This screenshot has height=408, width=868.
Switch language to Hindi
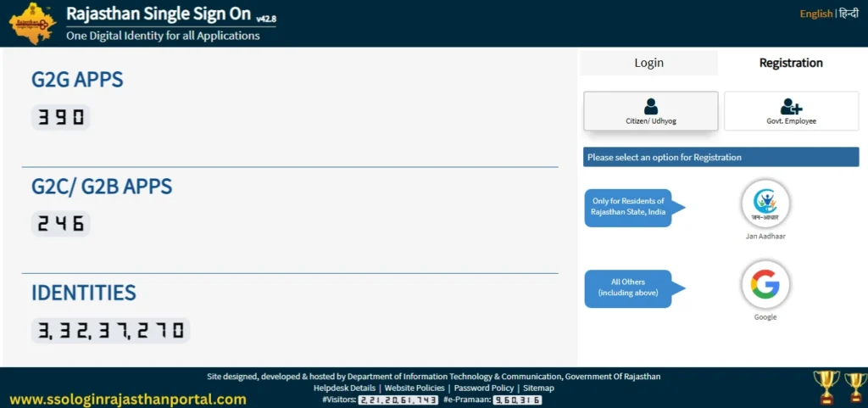click(848, 14)
